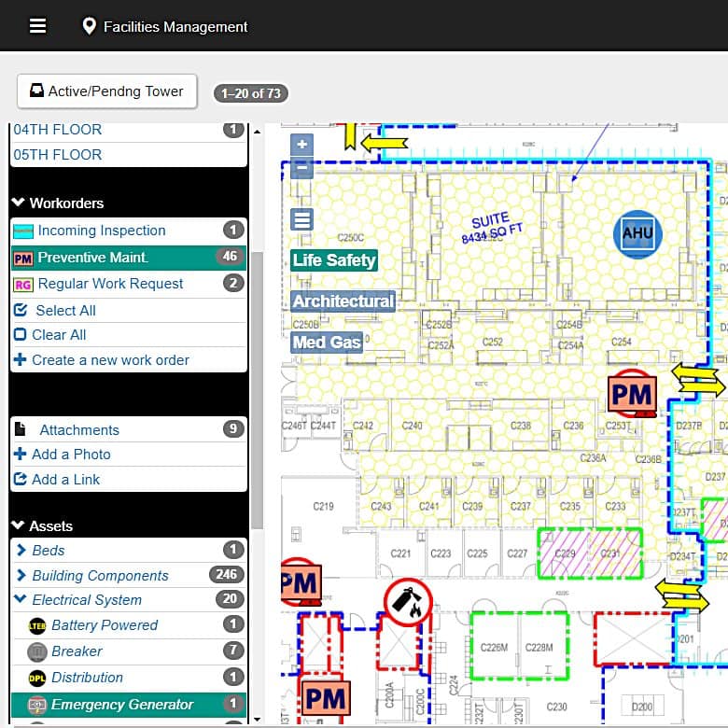Select the Battery Powered asset type
This screenshot has height=728, width=728.
129,625
